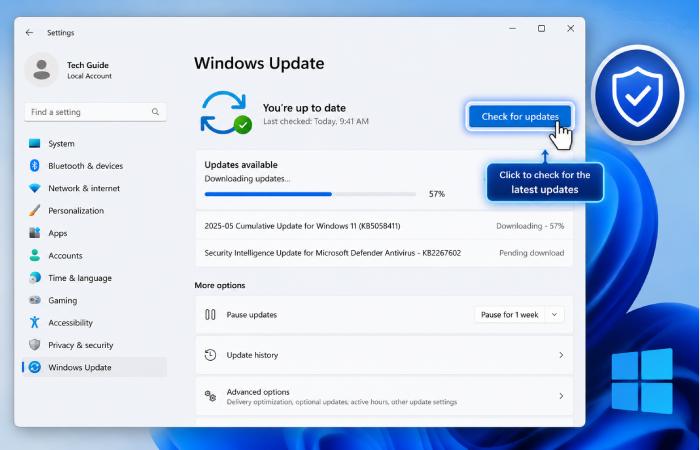700x450 pixels.
Task: Click the System monitor icon
Action: pos(34,143)
